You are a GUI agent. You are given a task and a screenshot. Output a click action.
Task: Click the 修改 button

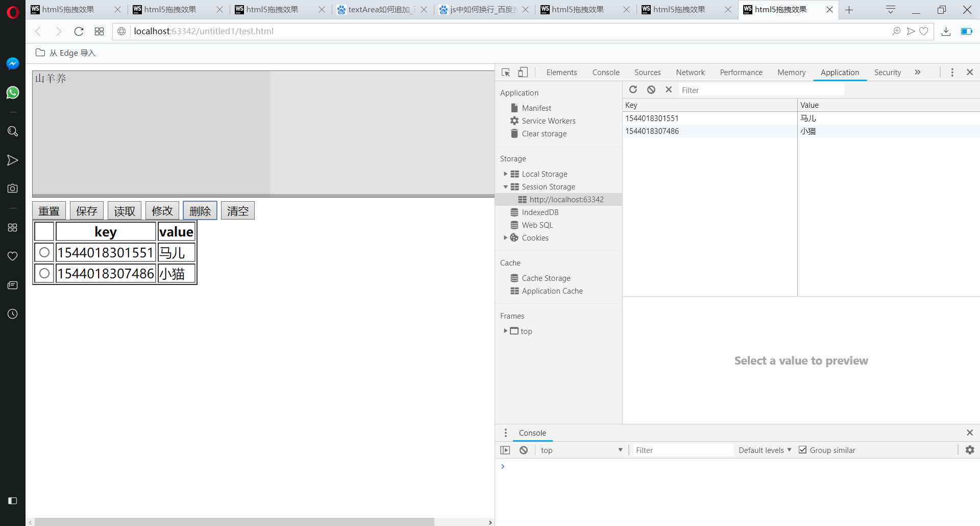162,211
